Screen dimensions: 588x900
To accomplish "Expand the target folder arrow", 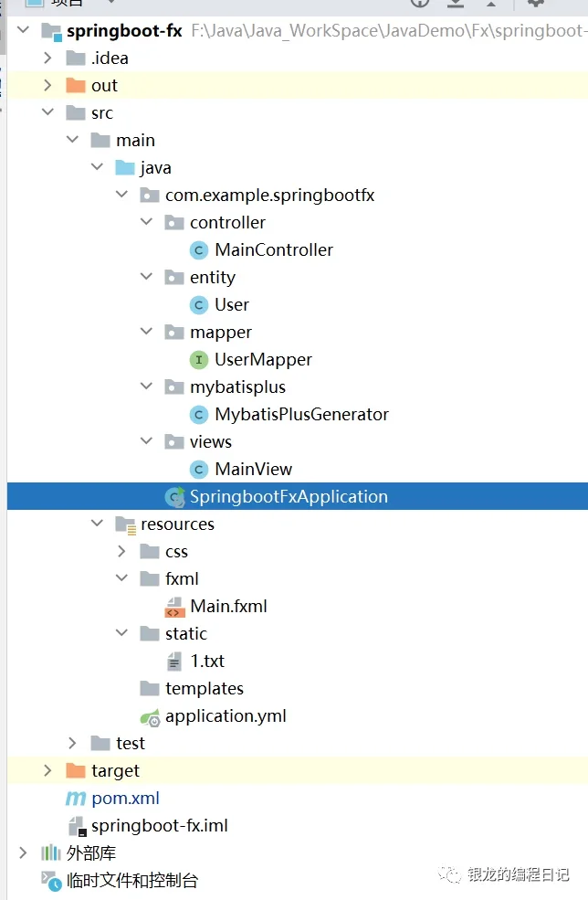I will [x=47, y=771].
